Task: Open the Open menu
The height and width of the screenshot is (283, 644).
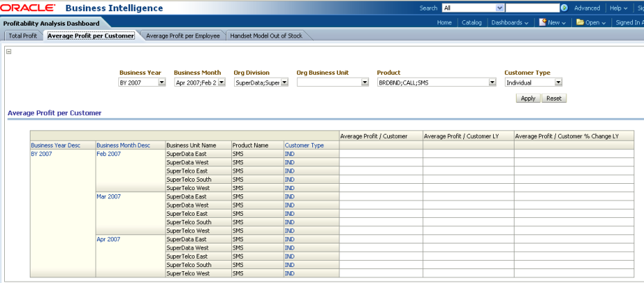Action: [595, 23]
